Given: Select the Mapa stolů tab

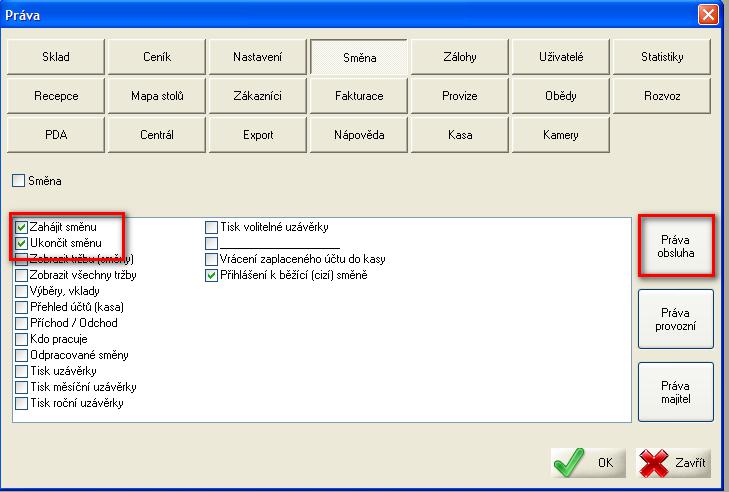Looking at the screenshot, I should [156, 97].
